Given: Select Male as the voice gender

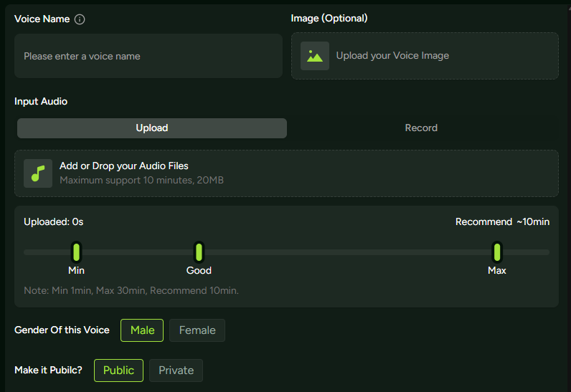Looking at the screenshot, I should tap(142, 330).
